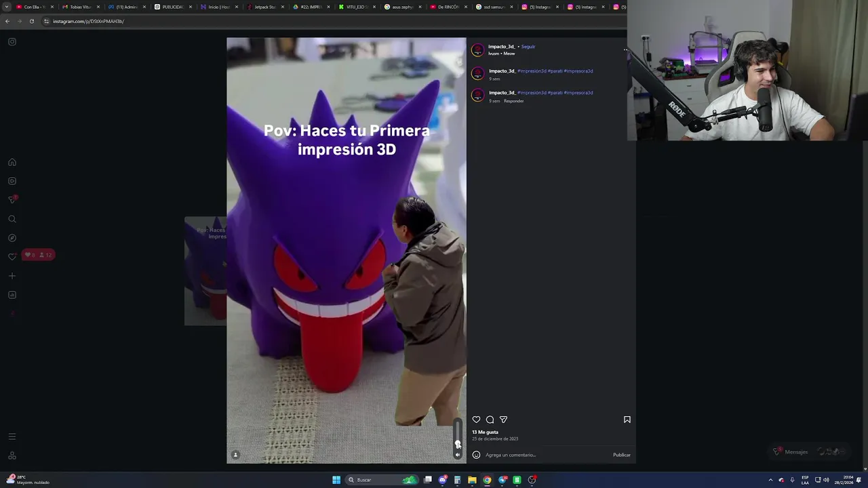Click the Publicar button
Image resolution: width=868 pixels, height=488 pixels.
[622, 455]
